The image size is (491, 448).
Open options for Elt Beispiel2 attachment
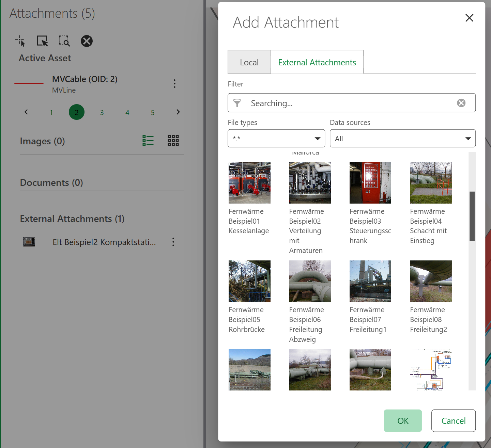point(173,242)
